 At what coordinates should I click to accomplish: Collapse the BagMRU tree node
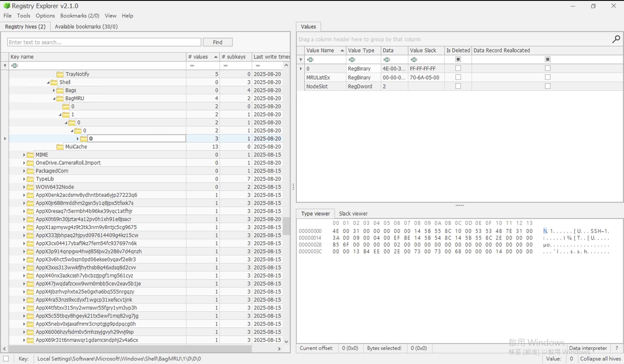(54, 98)
